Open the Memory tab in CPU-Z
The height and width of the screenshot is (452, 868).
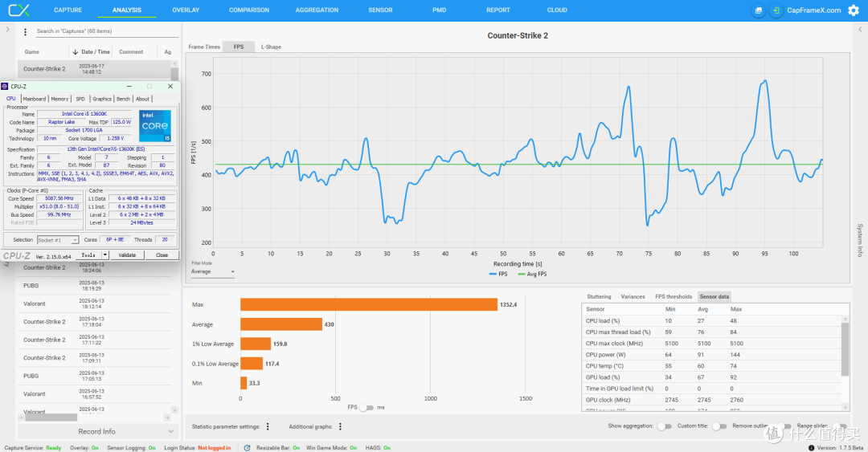59,99
